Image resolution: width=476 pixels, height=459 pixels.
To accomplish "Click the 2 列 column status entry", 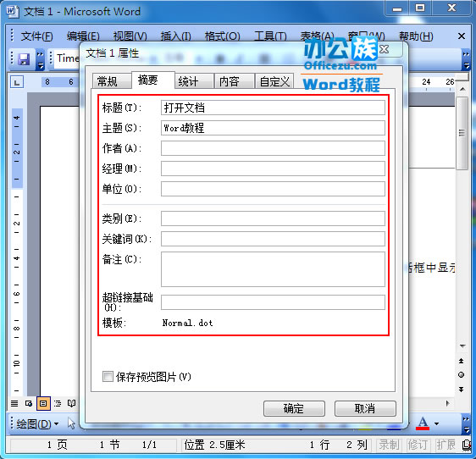I will [x=357, y=445].
